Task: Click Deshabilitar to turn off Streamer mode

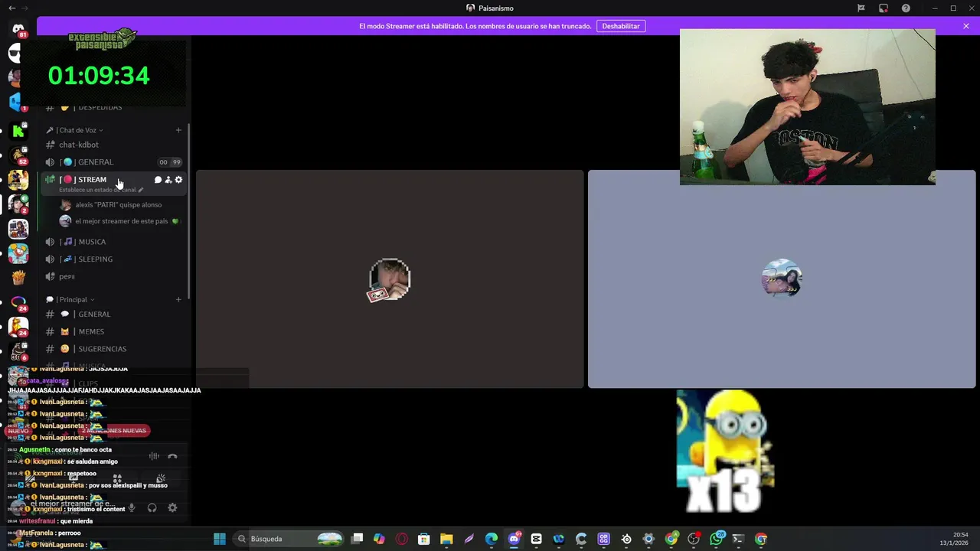Action: [621, 26]
